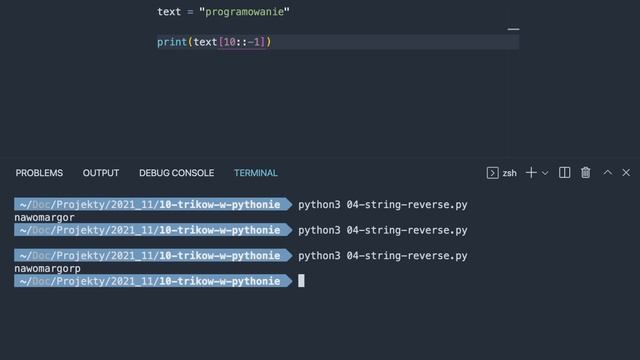
Task: Split the terminal panel
Action: 564,173
